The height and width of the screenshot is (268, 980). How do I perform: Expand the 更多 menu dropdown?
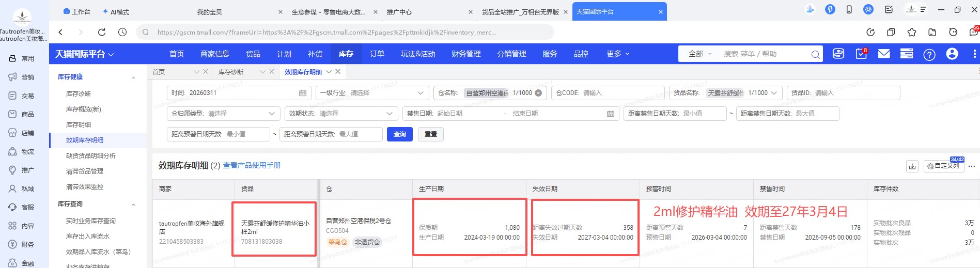point(618,54)
